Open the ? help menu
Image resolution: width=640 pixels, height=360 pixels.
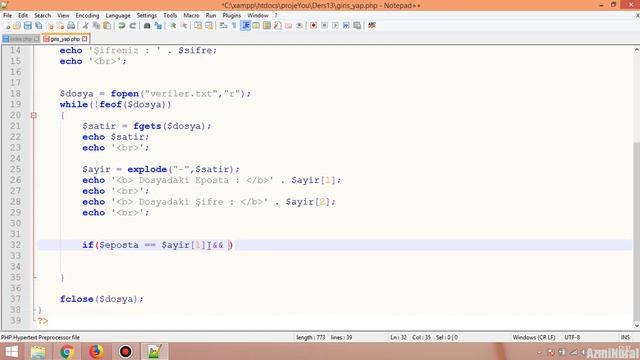(276, 16)
